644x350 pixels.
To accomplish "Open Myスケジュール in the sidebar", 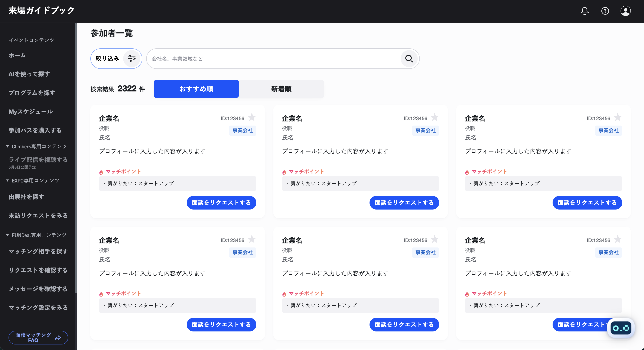I will pyautogui.click(x=30, y=111).
